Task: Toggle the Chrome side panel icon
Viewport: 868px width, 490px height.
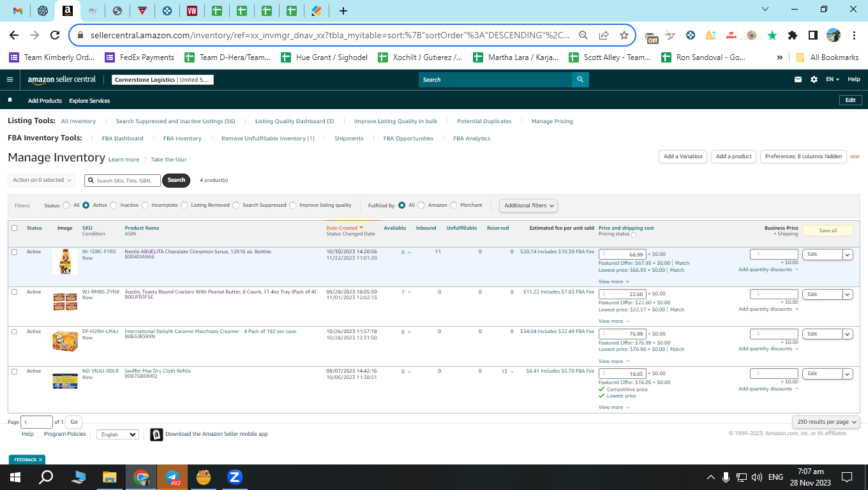Action: pos(813,36)
